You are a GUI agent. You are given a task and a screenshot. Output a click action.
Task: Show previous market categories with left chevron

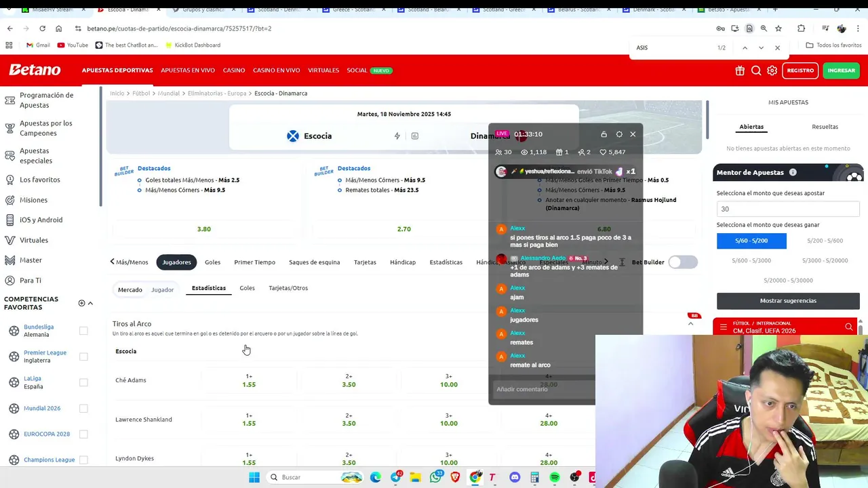[113, 262]
